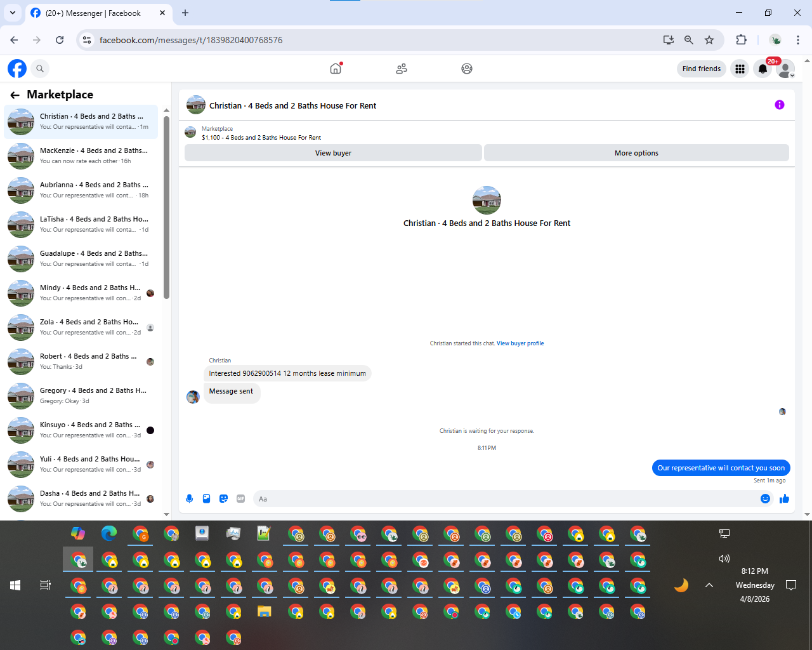Open the account profile picture menu
The image size is (812, 650).
pos(785,69)
